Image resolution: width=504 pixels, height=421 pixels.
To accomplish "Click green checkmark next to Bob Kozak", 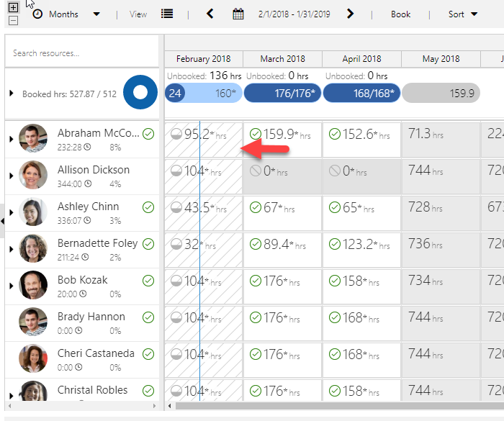I will pos(148,281).
